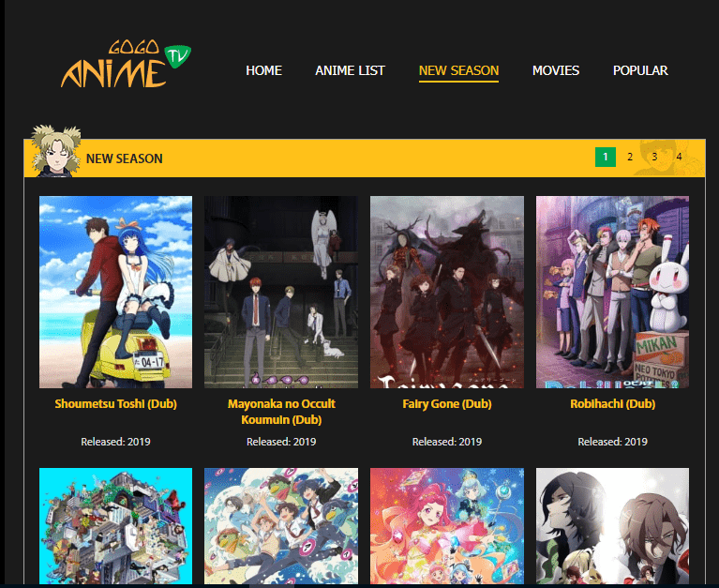Open the HOME menu item
This screenshot has width=719, height=588.
263,70
